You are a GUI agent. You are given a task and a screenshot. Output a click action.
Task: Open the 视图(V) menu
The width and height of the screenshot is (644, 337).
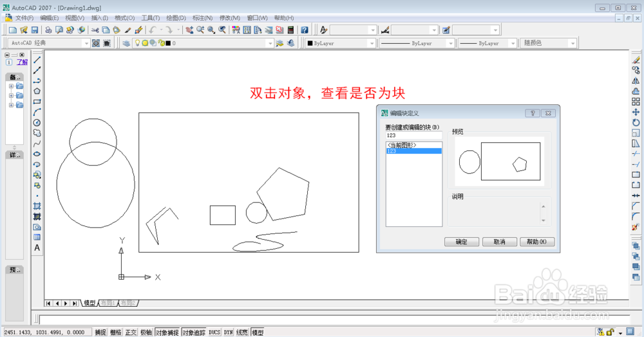pyautogui.click(x=75, y=18)
